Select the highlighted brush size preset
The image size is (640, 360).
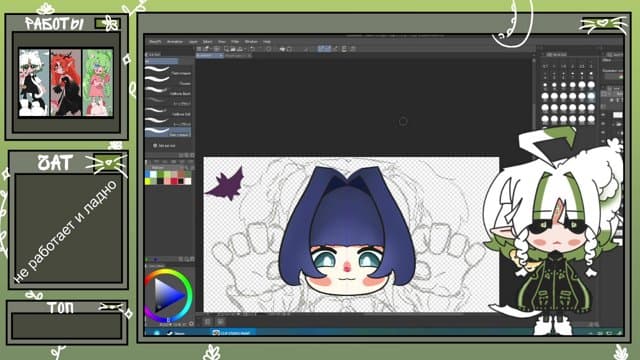(591, 96)
